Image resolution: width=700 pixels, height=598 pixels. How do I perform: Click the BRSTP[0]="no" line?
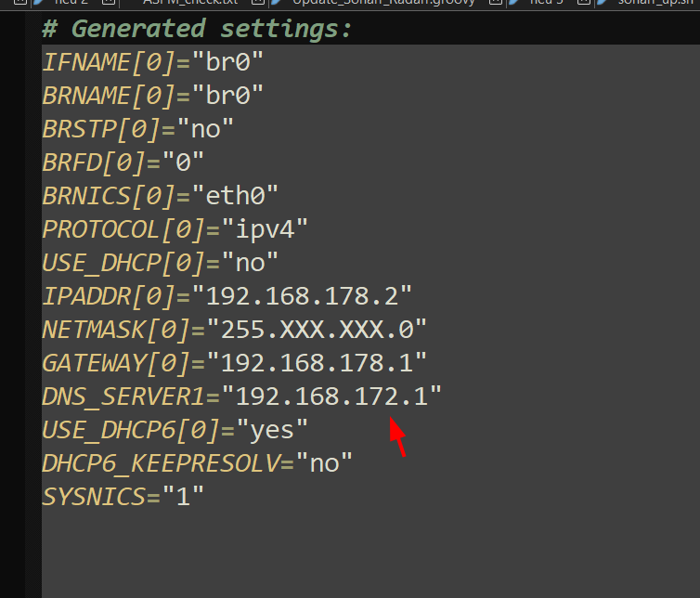click(x=137, y=129)
